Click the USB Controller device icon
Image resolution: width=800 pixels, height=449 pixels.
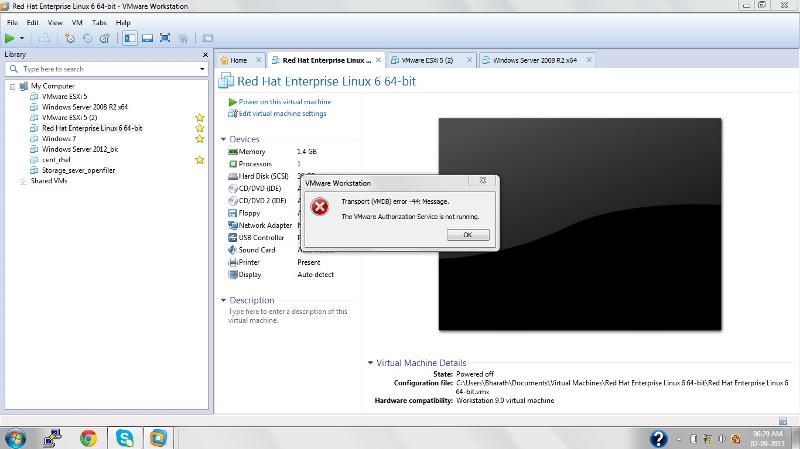[x=233, y=237]
